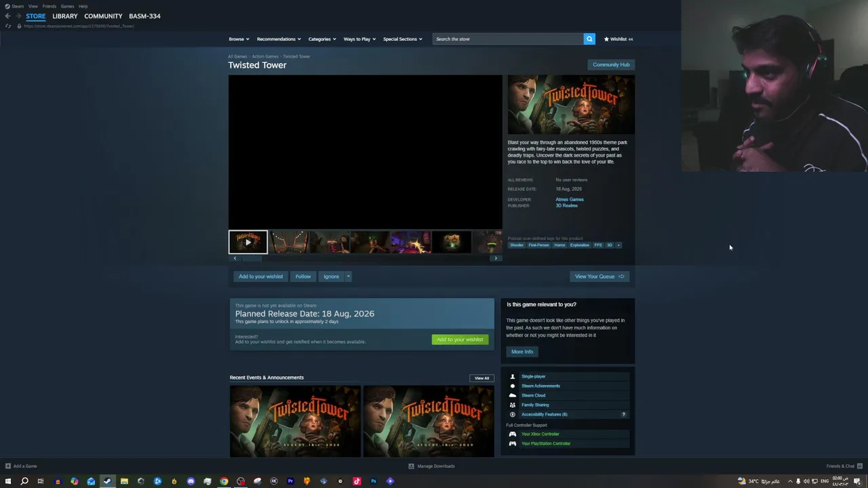Viewport: 868px width, 488px height.
Task: Click the Horror tag
Action: coord(559,245)
